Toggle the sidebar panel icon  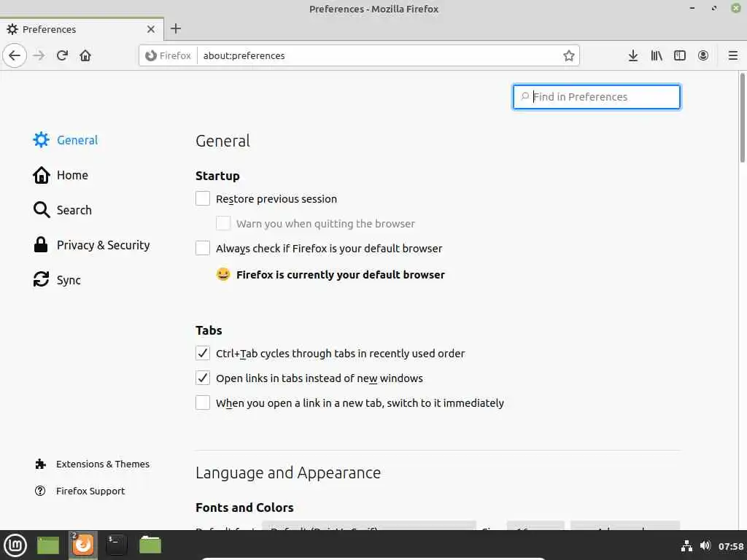point(680,55)
